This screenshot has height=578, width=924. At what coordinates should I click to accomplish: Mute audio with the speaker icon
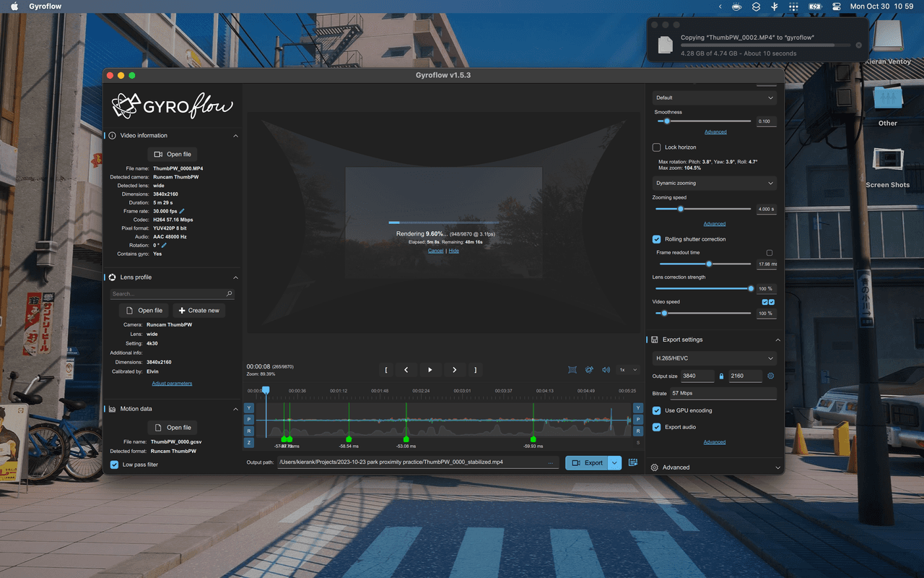606,370
